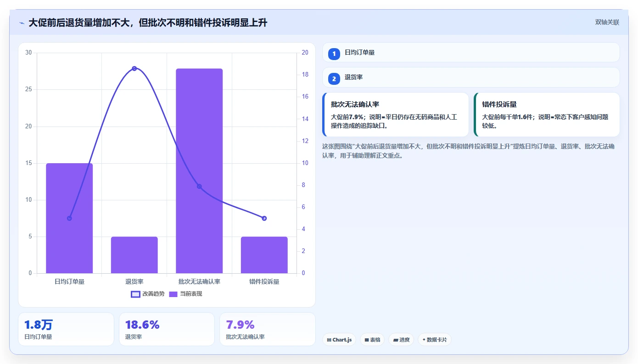Click the text 大促前每千单1.6件 in the card
Viewport: 638px width, 364px height.
[x=507, y=117]
